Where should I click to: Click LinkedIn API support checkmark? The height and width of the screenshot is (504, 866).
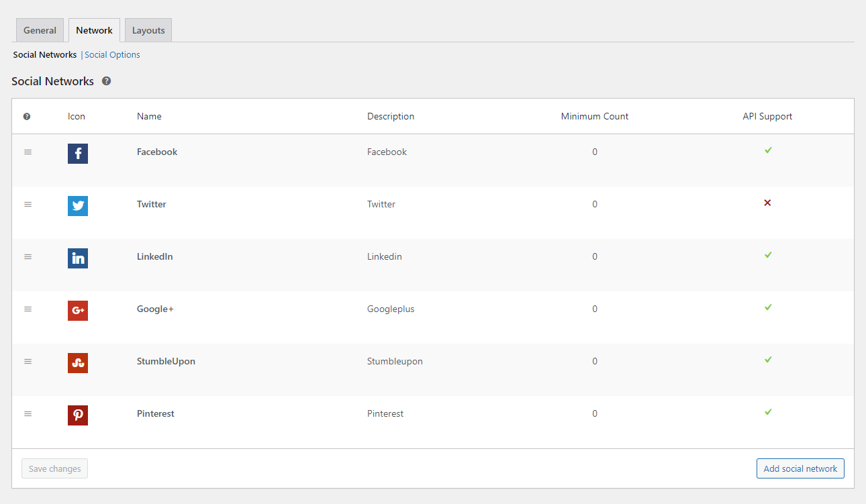tap(768, 255)
